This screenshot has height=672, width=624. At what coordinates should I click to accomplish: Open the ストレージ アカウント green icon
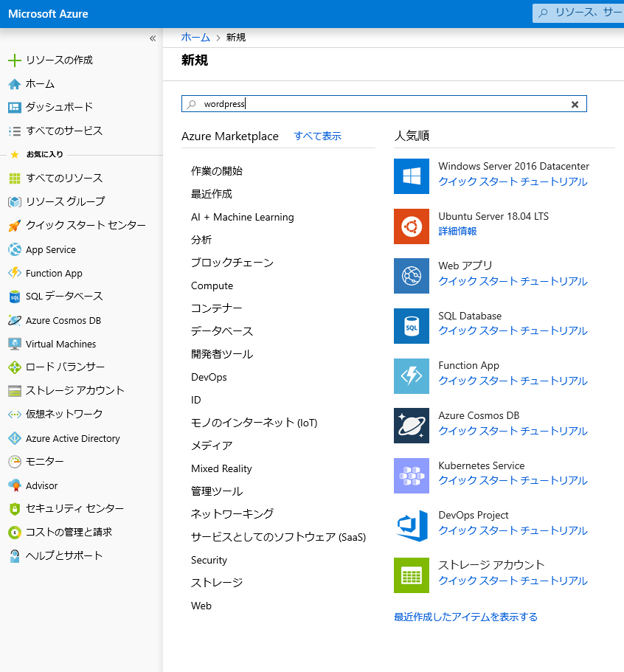(411, 575)
